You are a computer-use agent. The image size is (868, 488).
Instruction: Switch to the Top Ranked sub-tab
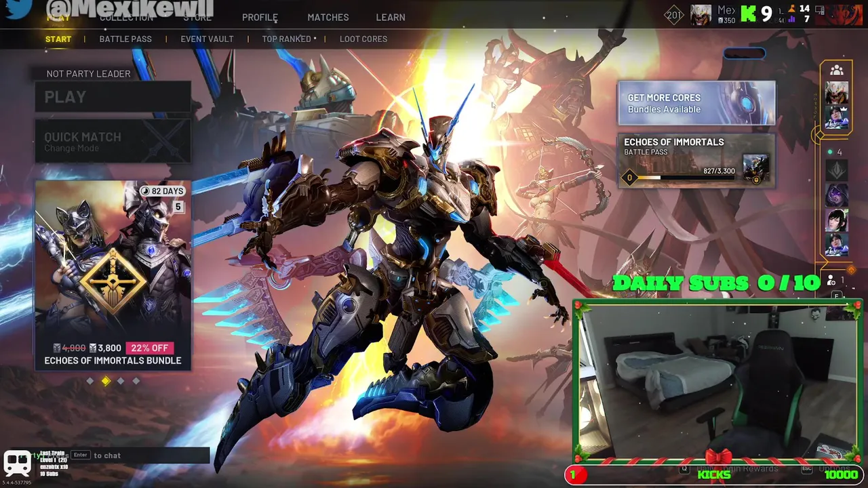coord(287,39)
